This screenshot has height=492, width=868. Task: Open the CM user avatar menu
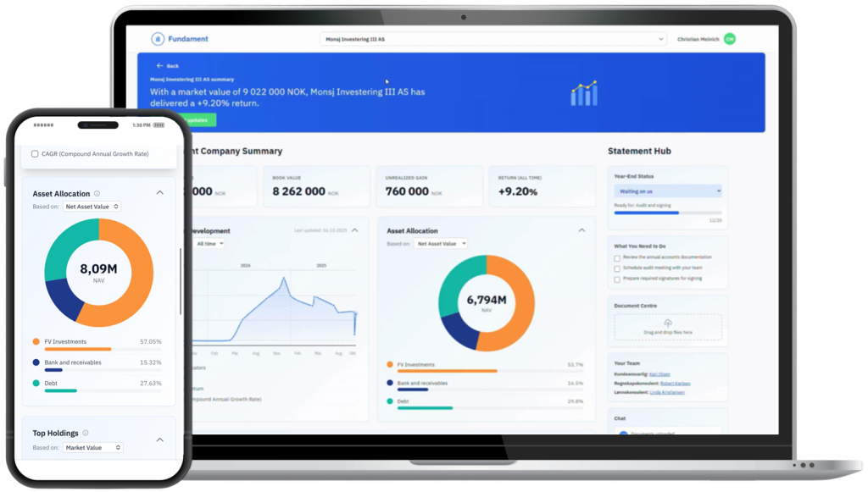pyautogui.click(x=730, y=39)
